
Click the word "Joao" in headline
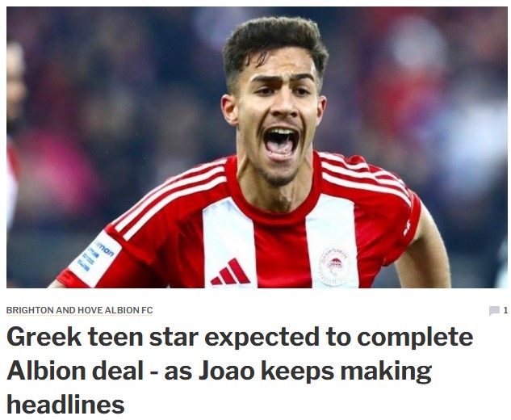[x=227, y=371]
